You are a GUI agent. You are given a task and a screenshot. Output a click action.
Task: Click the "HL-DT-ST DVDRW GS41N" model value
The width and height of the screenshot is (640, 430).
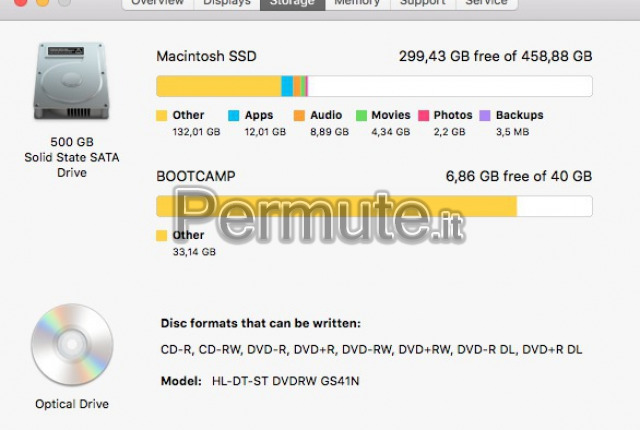[x=286, y=381]
